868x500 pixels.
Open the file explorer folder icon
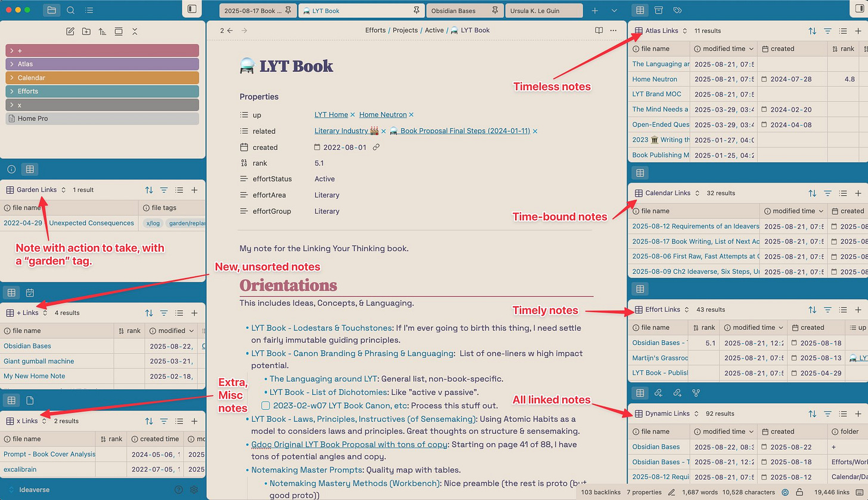(x=52, y=10)
